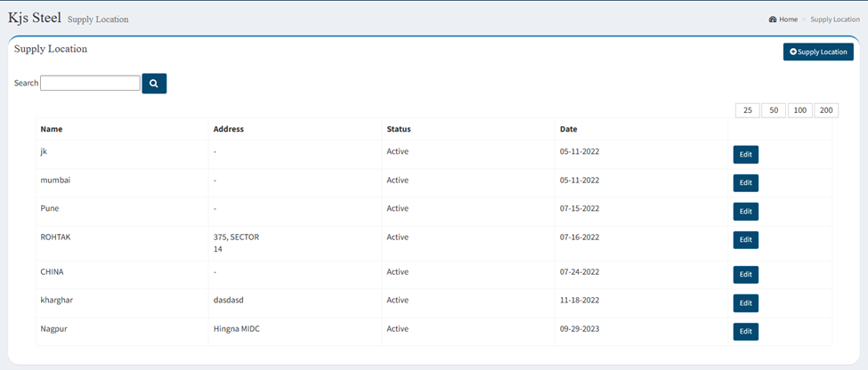Focus the Search text field
The height and width of the screenshot is (370, 868).
click(x=90, y=83)
